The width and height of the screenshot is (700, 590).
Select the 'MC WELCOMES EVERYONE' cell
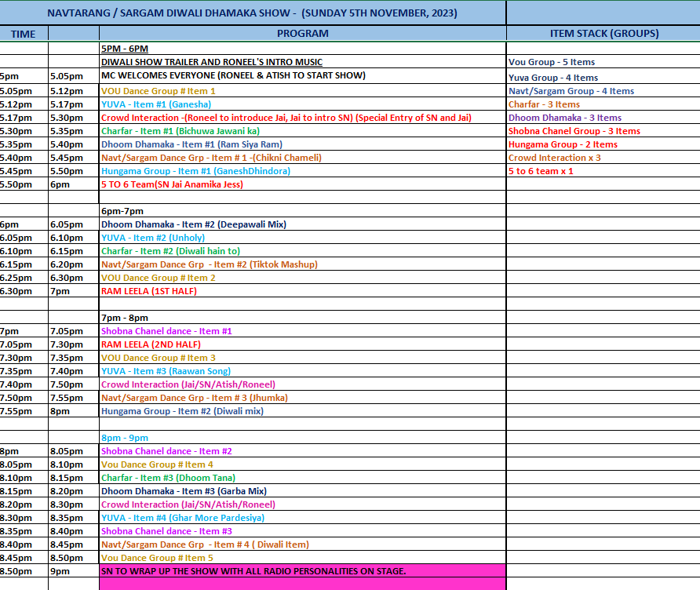(x=303, y=75)
